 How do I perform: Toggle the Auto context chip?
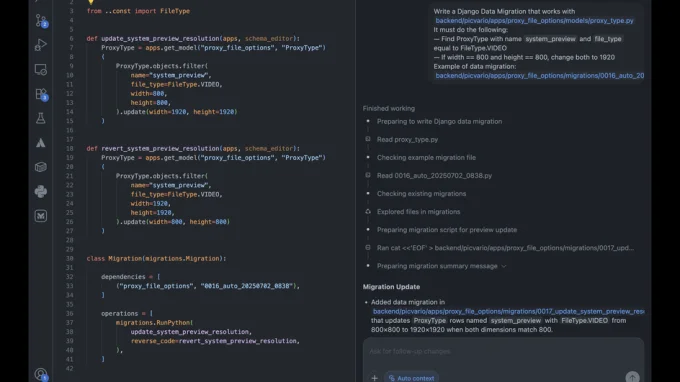411,378
